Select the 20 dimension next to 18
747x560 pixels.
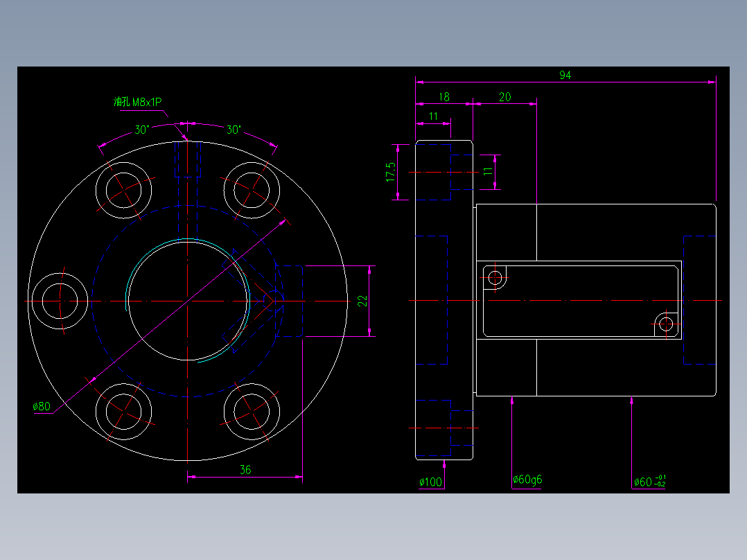(505, 97)
